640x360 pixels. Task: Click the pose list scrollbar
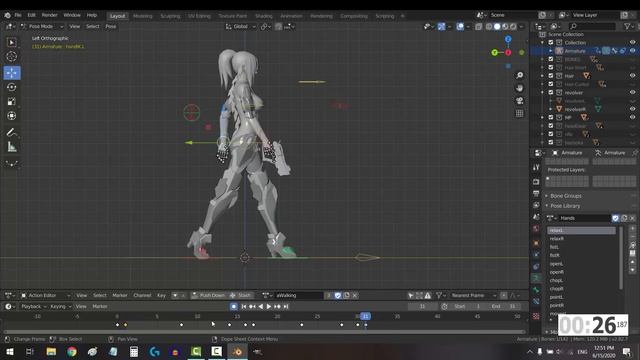pyautogui.click(x=620, y=258)
